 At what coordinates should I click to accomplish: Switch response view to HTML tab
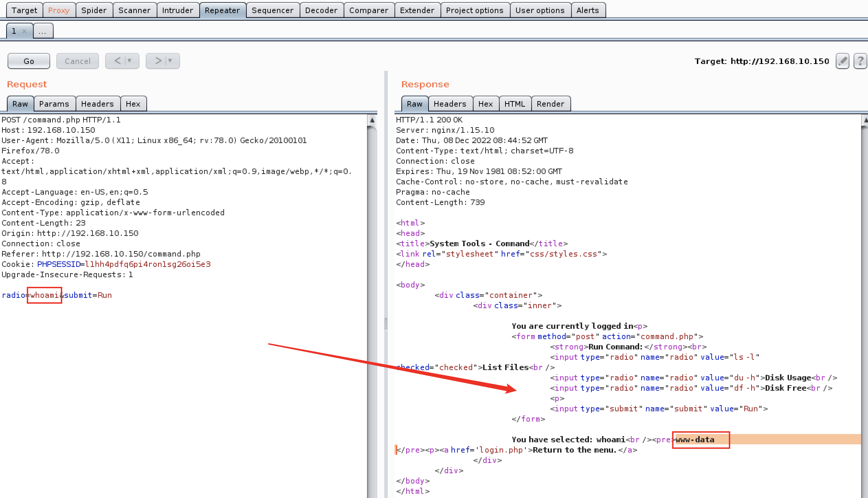[x=514, y=104]
